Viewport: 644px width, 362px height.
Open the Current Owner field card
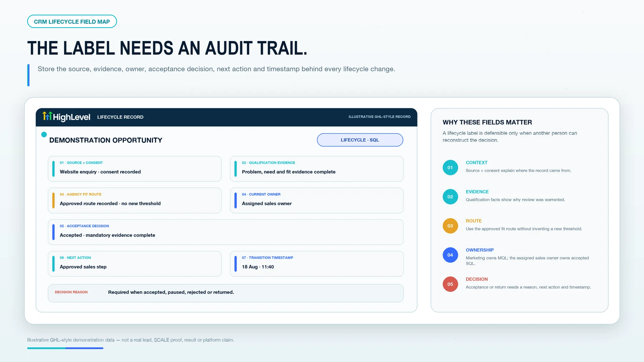coord(317,200)
